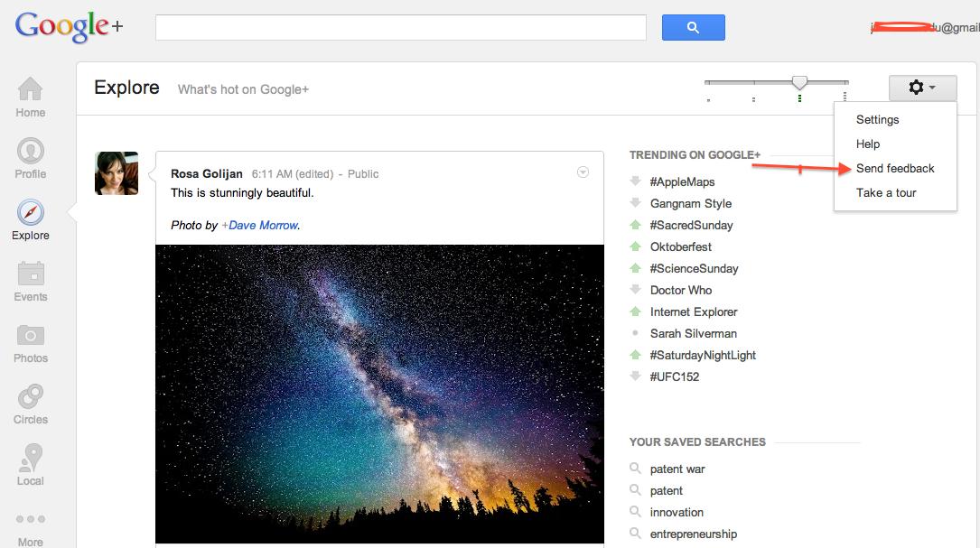This screenshot has width=980, height=548.
Task: Select Settings in the gear menu
Action: coord(878,119)
